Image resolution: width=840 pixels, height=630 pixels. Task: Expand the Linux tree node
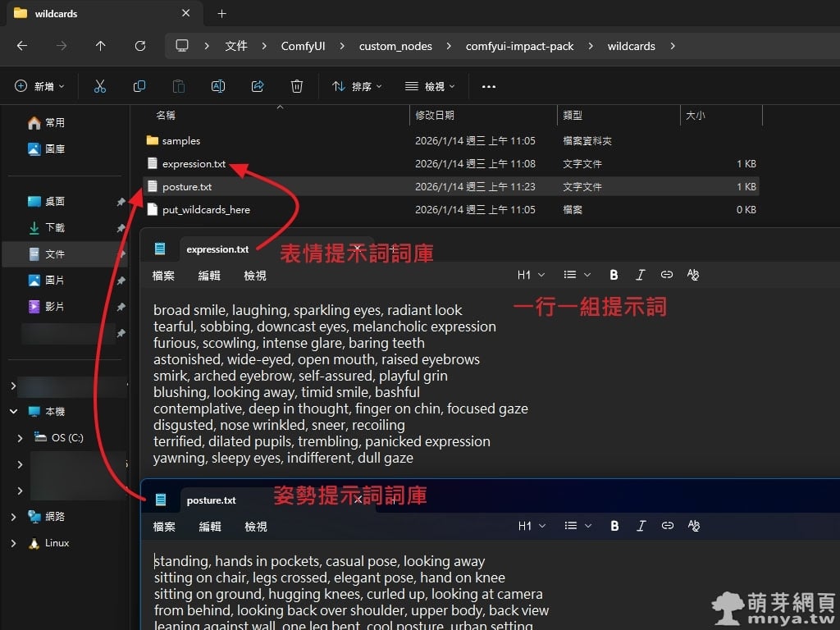13,543
